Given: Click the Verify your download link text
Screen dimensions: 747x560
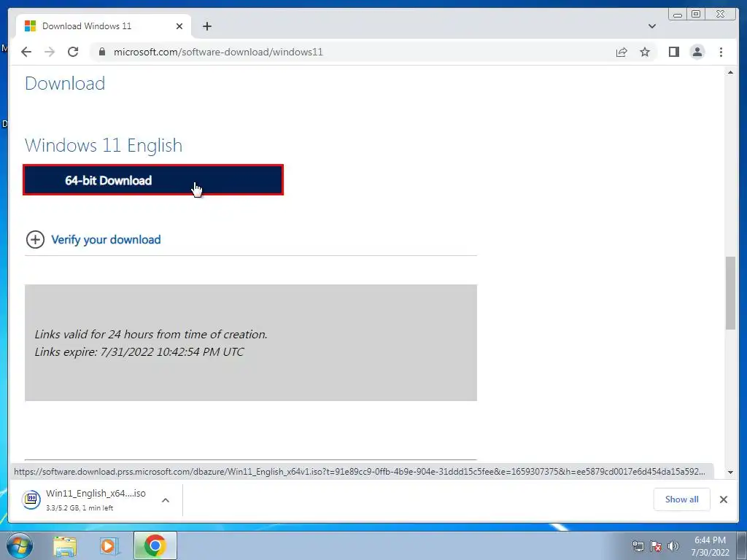Looking at the screenshot, I should pyautogui.click(x=106, y=239).
